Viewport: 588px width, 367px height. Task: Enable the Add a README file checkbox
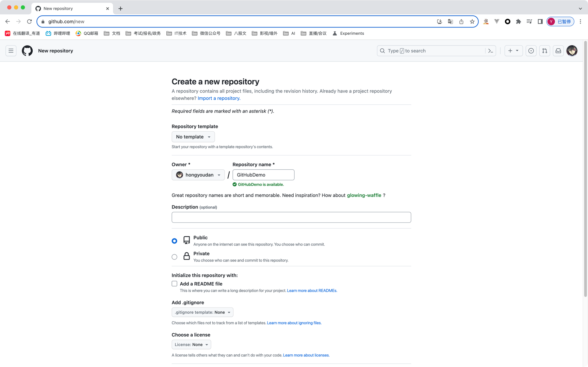tap(175, 284)
